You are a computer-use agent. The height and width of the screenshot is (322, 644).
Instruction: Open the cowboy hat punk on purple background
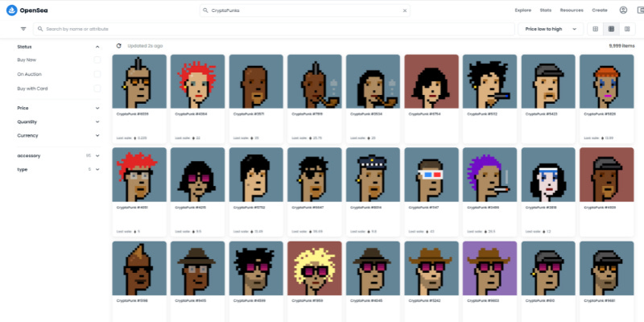[x=489, y=268]
